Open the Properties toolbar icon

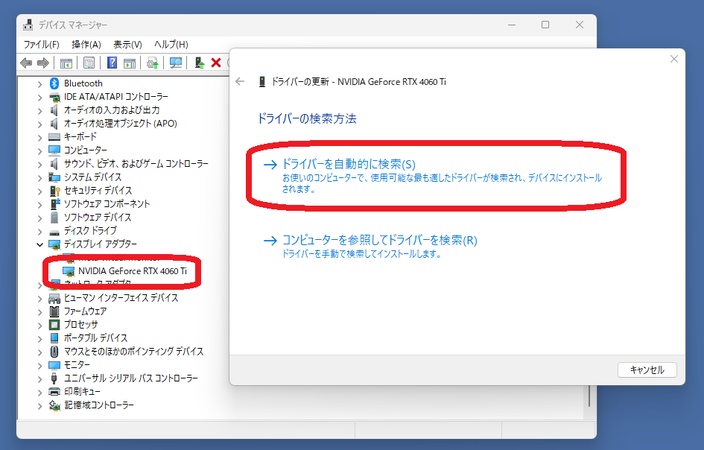pos(89,63)
